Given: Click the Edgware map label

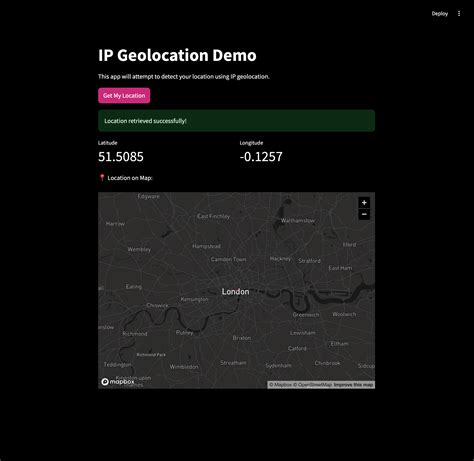Looking at the screenshot, I should point(149,196).
